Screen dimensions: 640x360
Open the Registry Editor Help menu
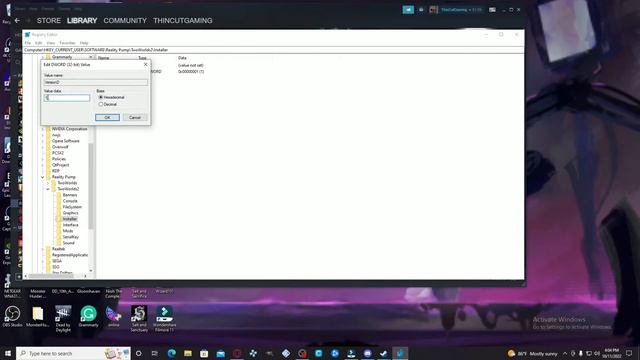[84, 43]
